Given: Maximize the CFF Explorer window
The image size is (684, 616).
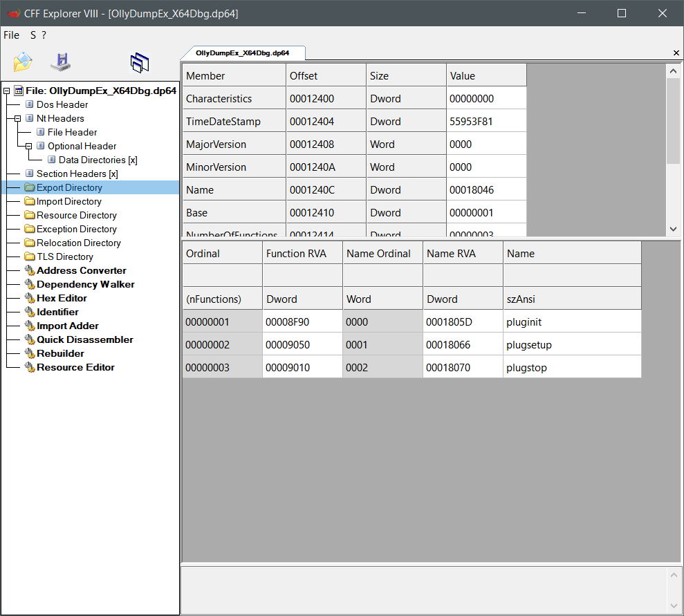Looking at the screenshot, I should point(622,14).
